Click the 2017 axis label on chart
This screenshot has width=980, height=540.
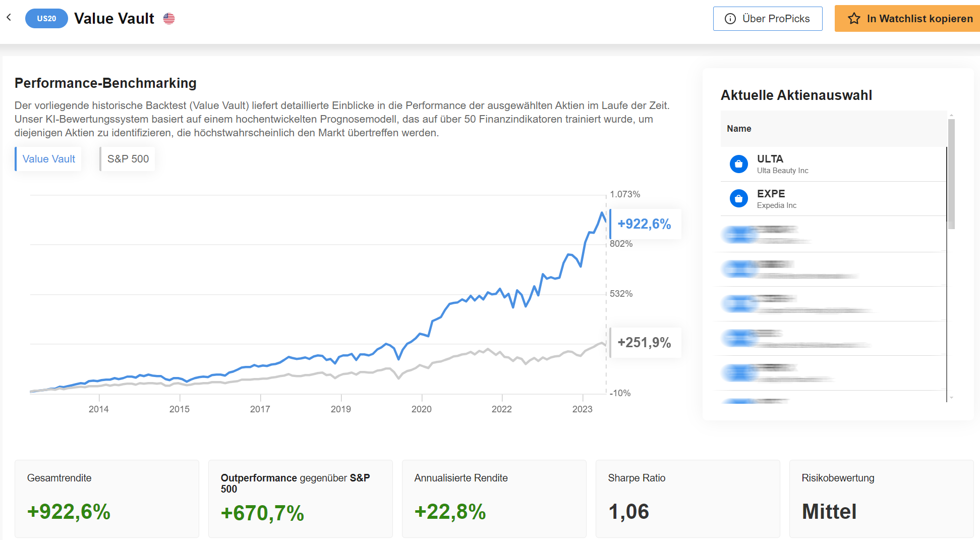260,409
